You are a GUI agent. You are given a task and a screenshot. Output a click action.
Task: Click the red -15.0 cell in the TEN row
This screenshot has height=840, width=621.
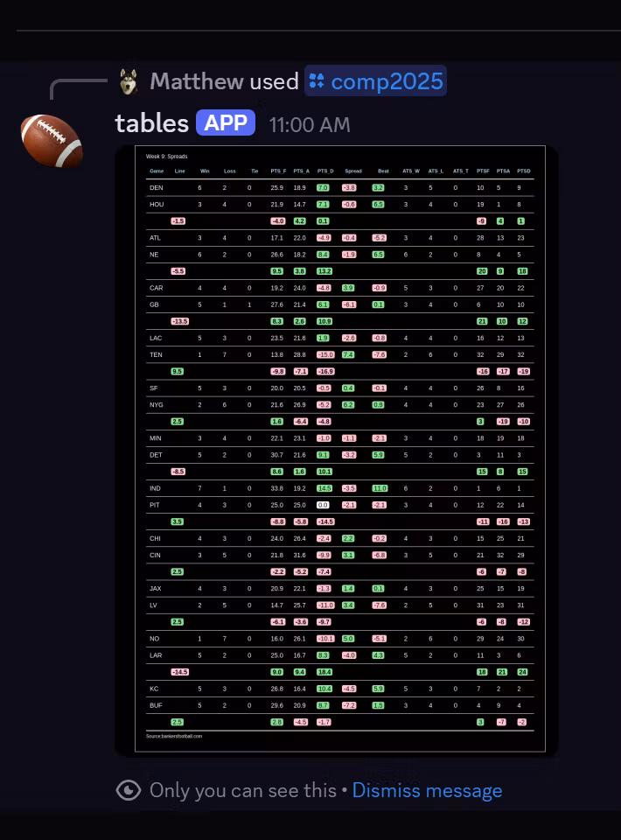[x=325, y=354]
